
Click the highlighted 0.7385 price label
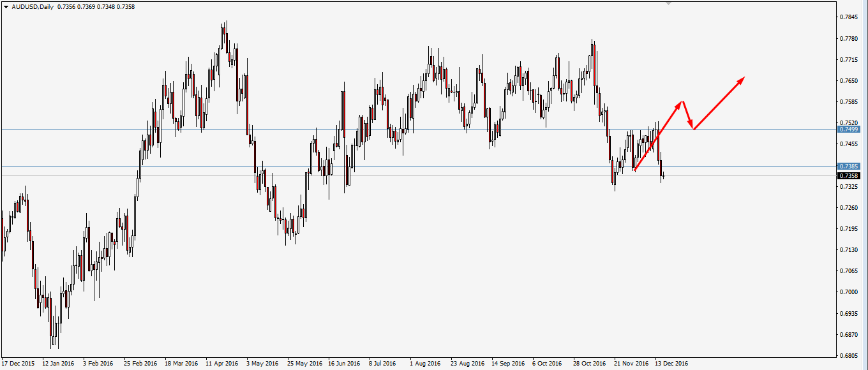click(849, 166)
